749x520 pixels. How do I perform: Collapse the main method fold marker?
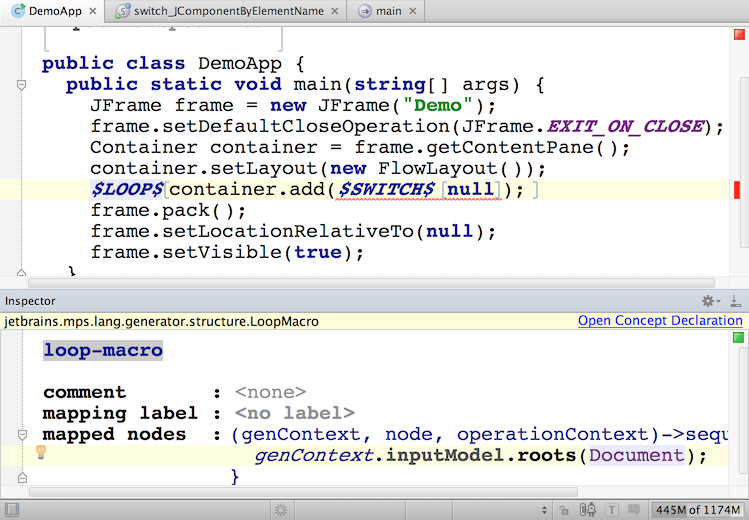[21, 86]
